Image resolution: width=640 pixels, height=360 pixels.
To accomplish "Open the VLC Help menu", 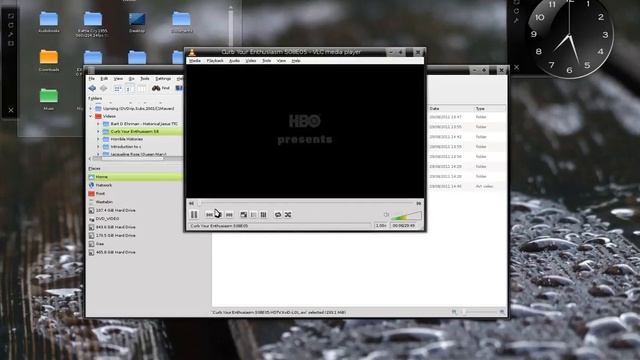I will coord(296,60).
